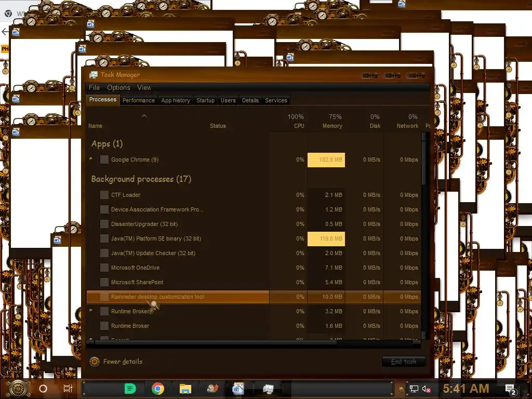Click the DissenterUpgrader process icon
Image resolution: width=532 pixels, height=399 pixels.
104,224
